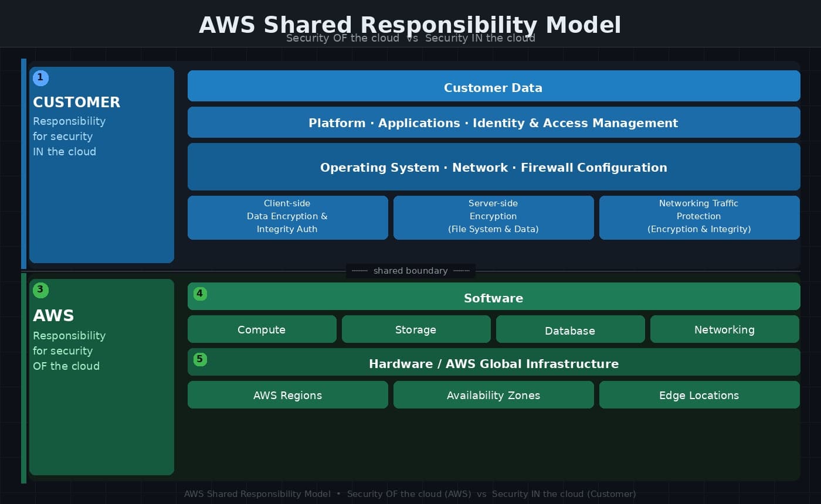Select the Hardware / AWS Global Infrastructure bar

click(x=493, y=362)
